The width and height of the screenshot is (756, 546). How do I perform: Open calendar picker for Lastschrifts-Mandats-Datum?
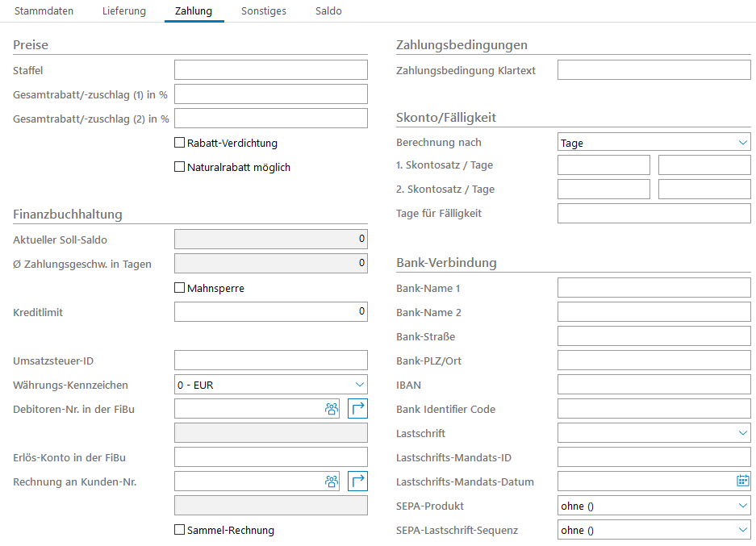pos(742,481)
